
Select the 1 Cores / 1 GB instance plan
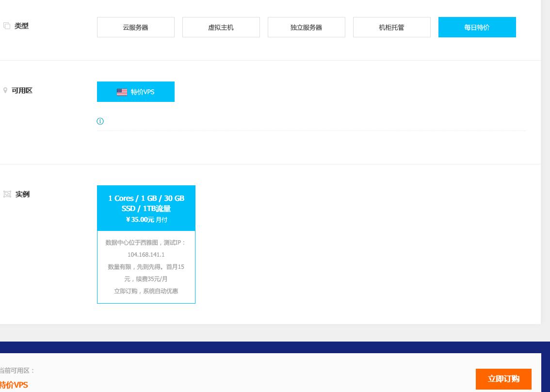pyautogui.click(x=146, y=244)
